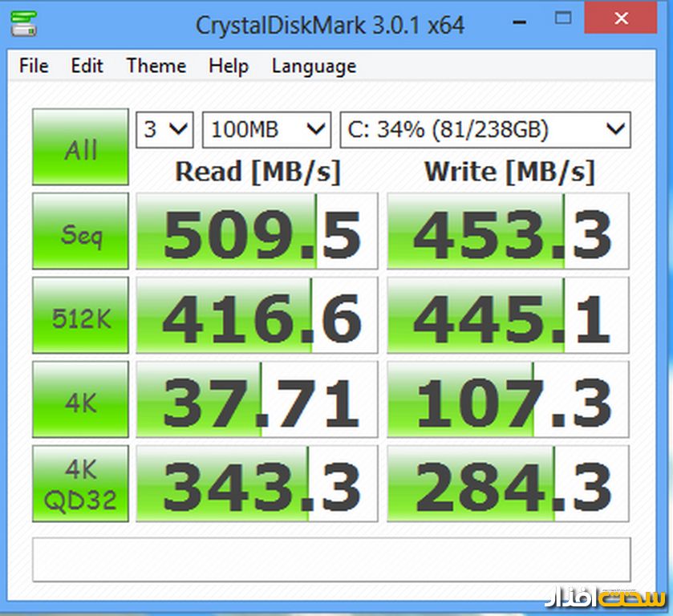
Task: Open the Language menu
Action: point(314,66)
